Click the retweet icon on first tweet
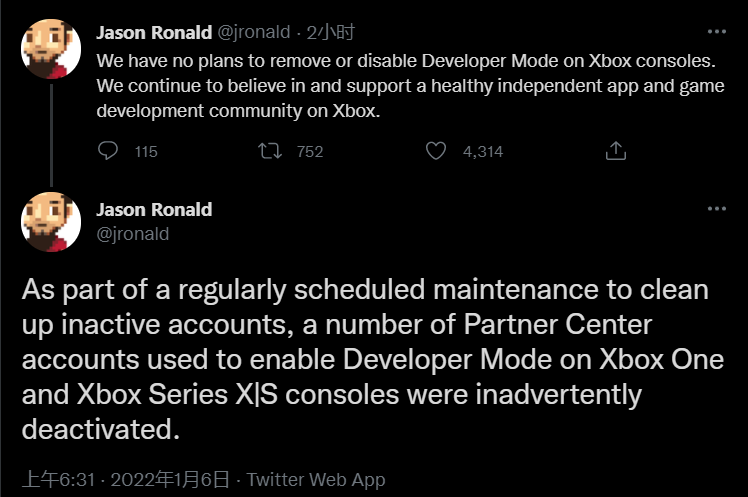748x497 pixels. pyautogui.click(x=270, y=151)
